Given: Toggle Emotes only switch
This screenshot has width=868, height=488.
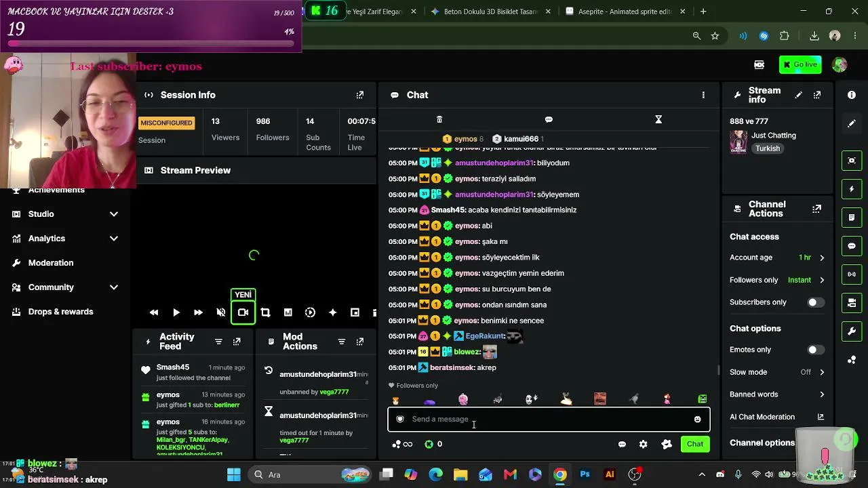Looking at the screenshot, I should coord(816,350).
